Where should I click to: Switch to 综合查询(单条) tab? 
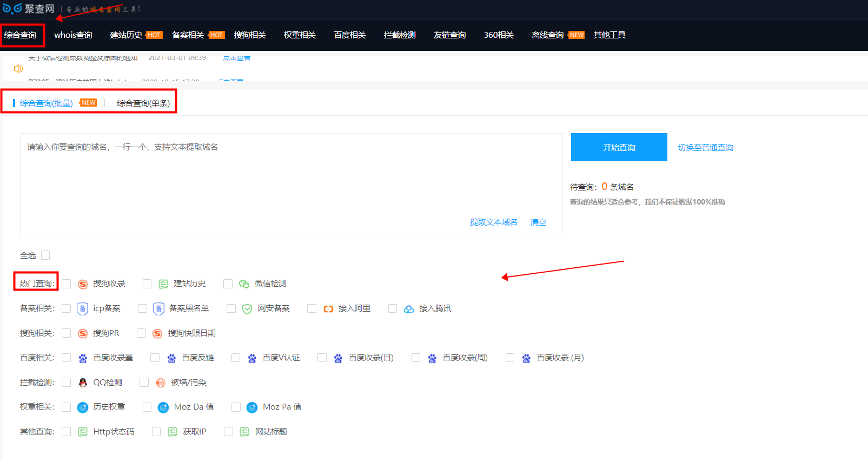pyautogui.click(x=143, y=103)
